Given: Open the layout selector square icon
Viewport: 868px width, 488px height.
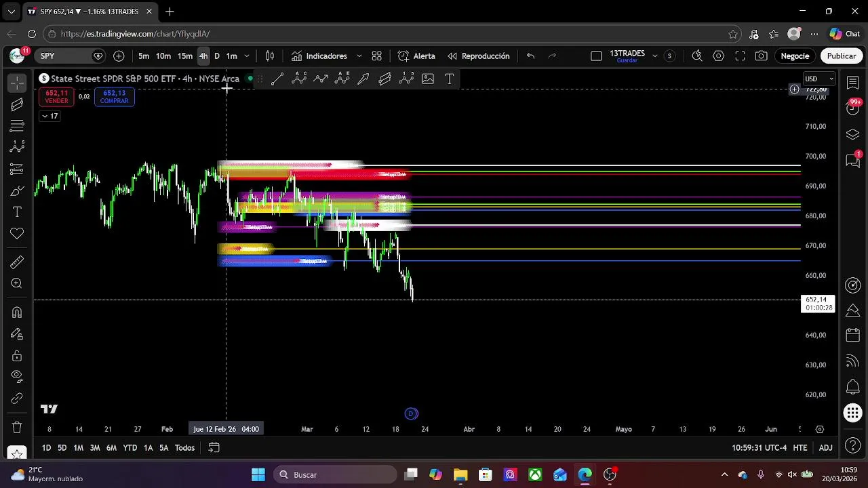Looking at the screenshot, I should click(x=596, y=56).
